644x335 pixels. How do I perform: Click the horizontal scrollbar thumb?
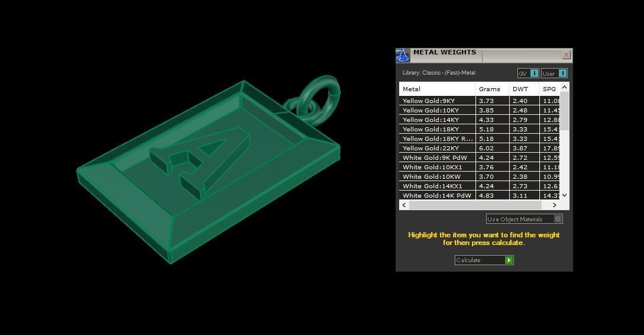click(x=475, y=205)
